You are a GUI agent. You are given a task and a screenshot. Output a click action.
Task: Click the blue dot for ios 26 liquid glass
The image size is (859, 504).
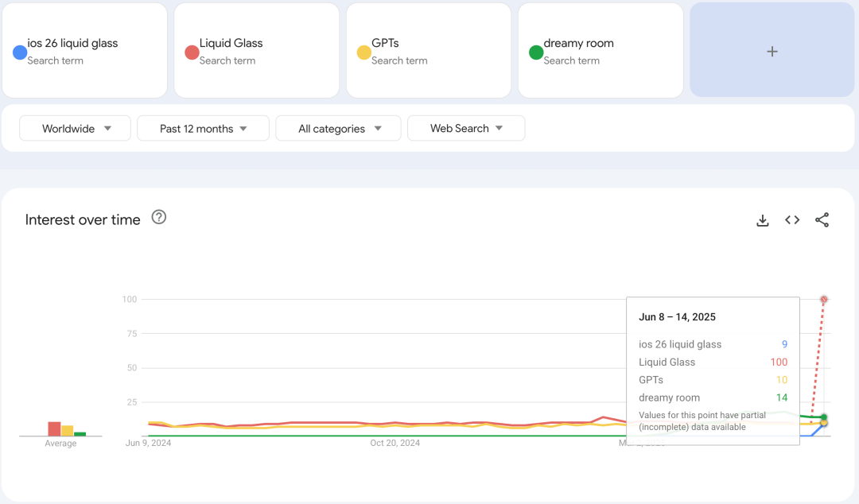tap(20, 52)
